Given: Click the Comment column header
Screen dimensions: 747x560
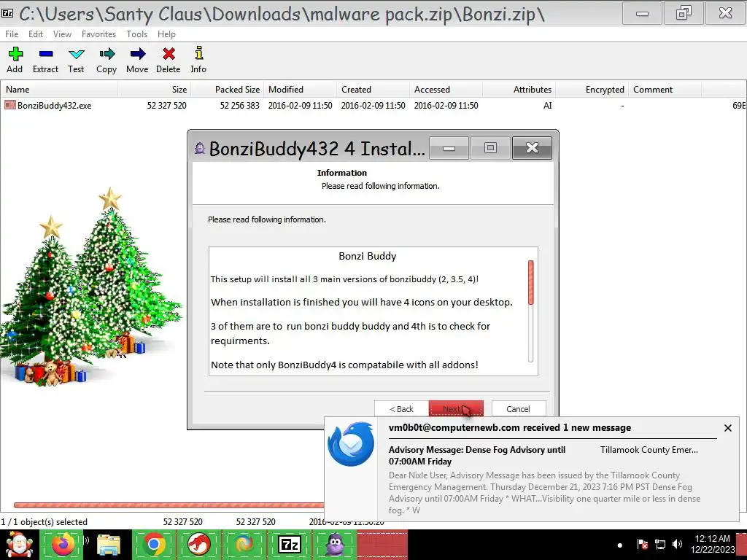Looking at the screenshot, I should pyautogui.click(x=665, y=90).
